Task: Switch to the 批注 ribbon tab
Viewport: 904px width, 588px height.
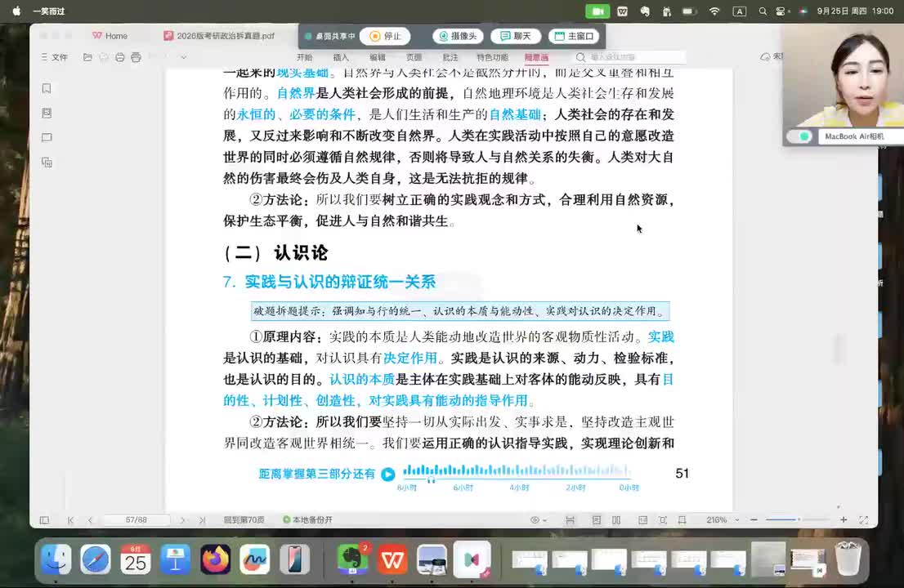Action: click(450, 57)
